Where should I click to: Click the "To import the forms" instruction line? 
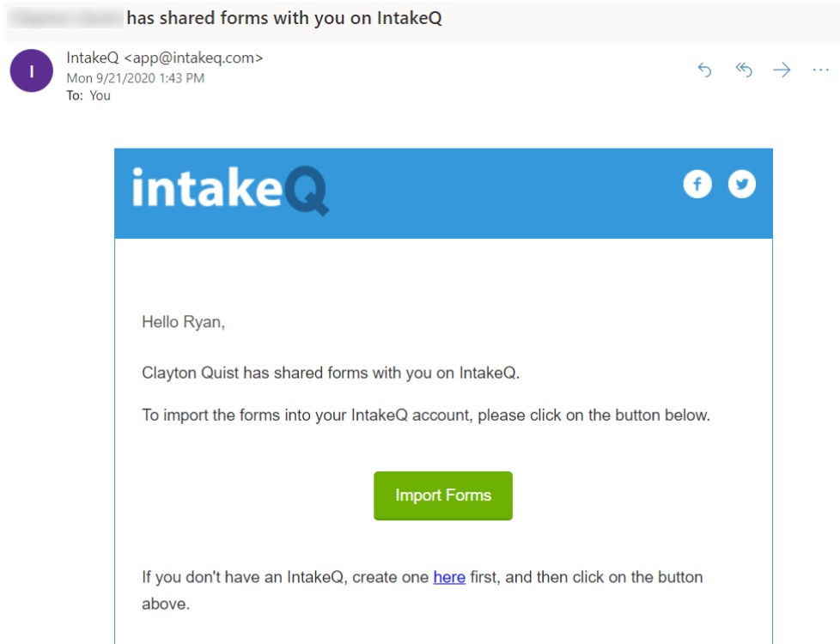(426, 416)
